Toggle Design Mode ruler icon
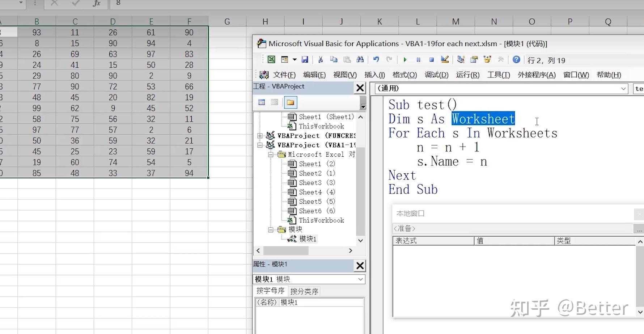This screenshot has width=644, height=334. point(445,60)
